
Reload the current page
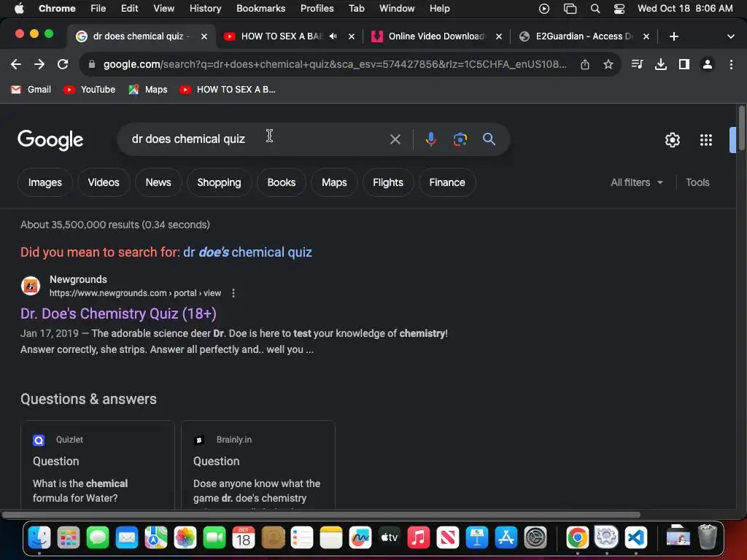(63, 64)
